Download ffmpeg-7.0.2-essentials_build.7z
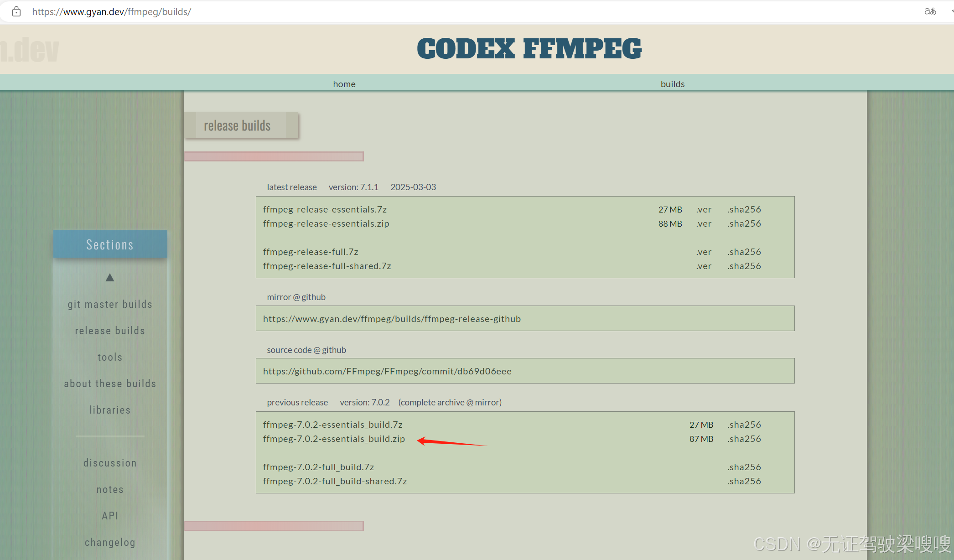 (332, 425)
